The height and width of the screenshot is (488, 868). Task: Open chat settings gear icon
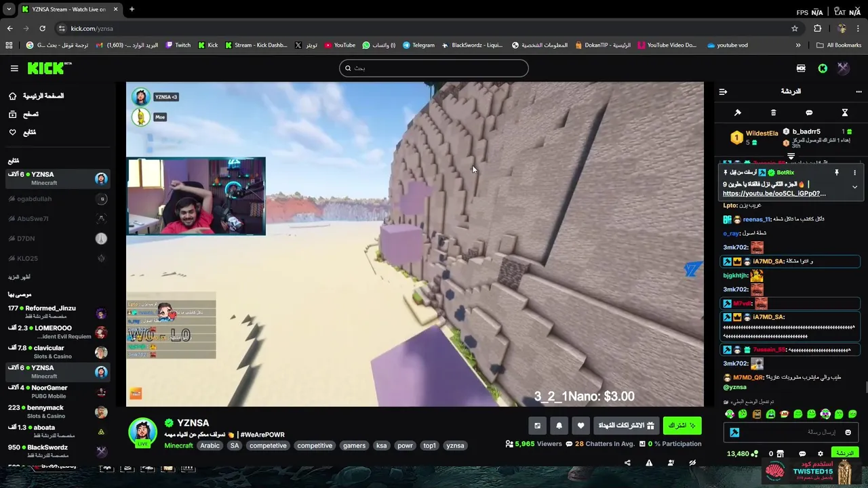pos(821,454)
